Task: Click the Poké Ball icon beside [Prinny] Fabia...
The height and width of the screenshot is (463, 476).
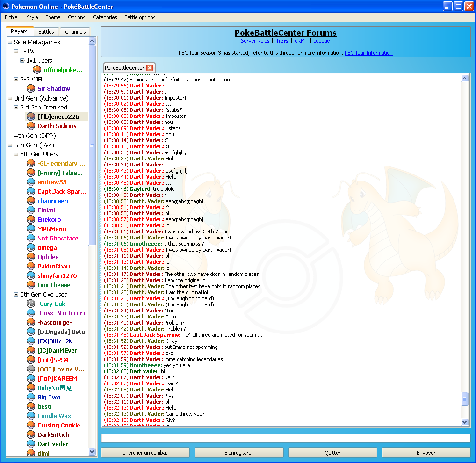Action: coord(31,173)
